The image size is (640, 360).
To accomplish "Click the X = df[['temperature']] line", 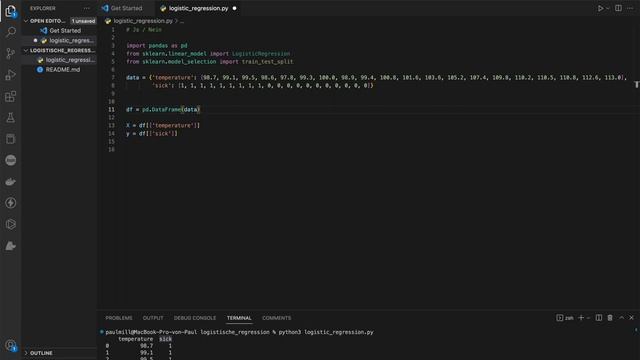I will tap(163, 125).
